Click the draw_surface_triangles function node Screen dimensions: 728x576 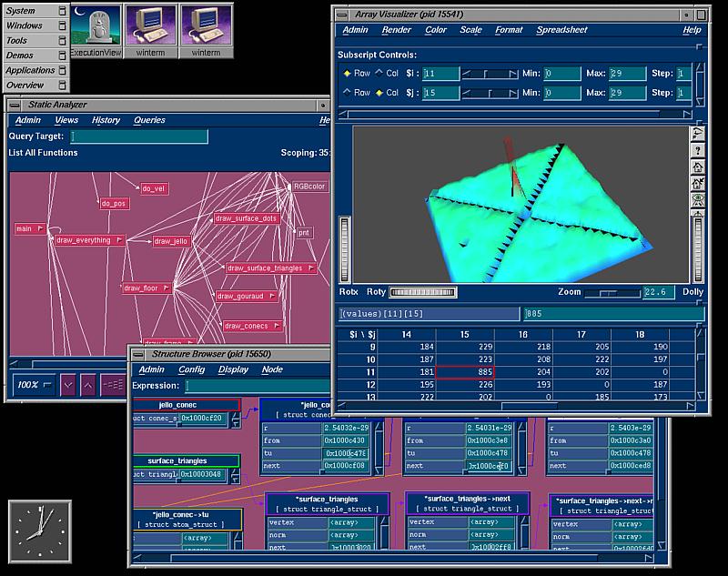coord(268,268)
